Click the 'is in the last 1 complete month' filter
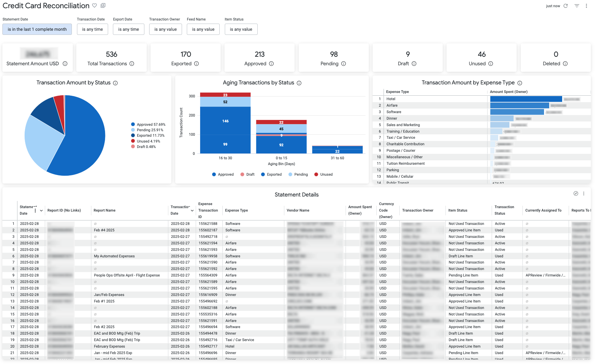The width and height of the screenshot is (595, 364). click(37, 29)
